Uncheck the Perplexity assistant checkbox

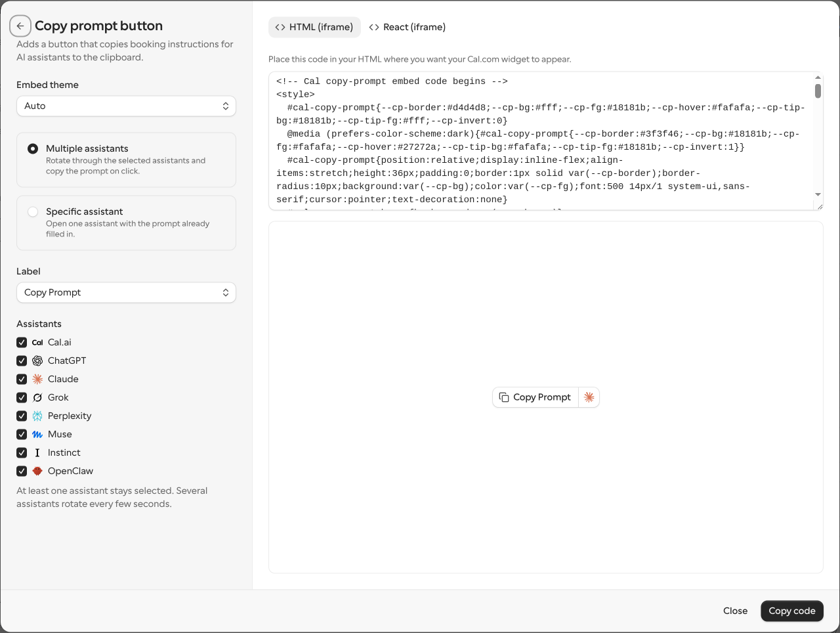point(22,416)
